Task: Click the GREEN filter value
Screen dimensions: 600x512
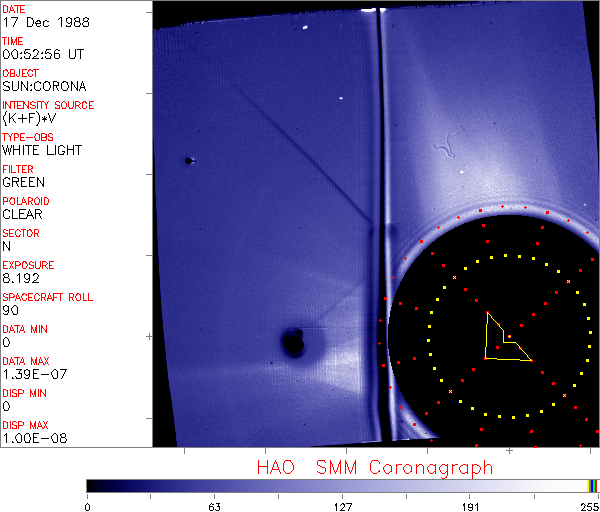Action: coord(23,182)
